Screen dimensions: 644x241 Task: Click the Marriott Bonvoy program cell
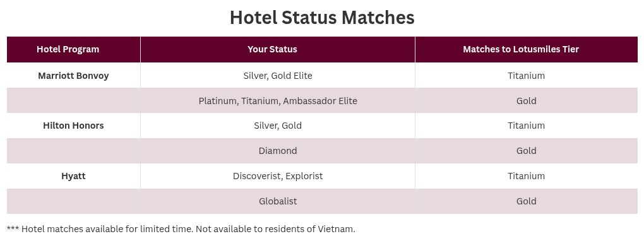[73, 76]
